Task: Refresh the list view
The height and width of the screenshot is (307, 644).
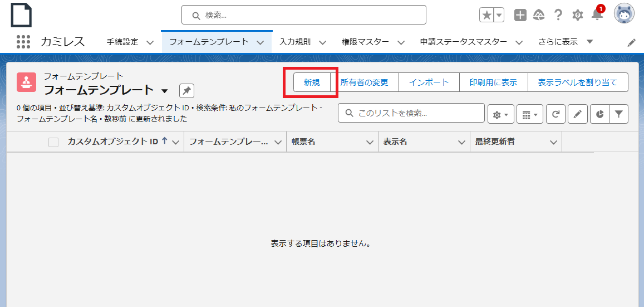Action: click(555, 115)
